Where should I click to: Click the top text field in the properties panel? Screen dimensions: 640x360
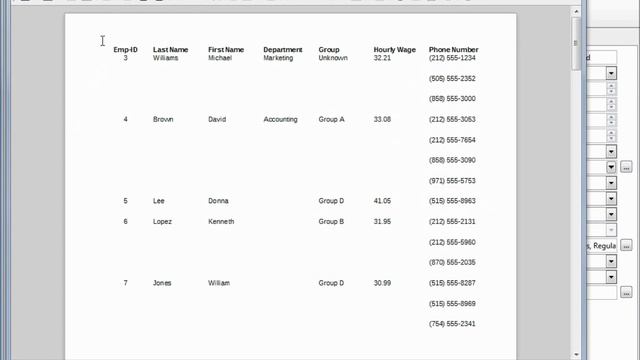coord(601,58)
